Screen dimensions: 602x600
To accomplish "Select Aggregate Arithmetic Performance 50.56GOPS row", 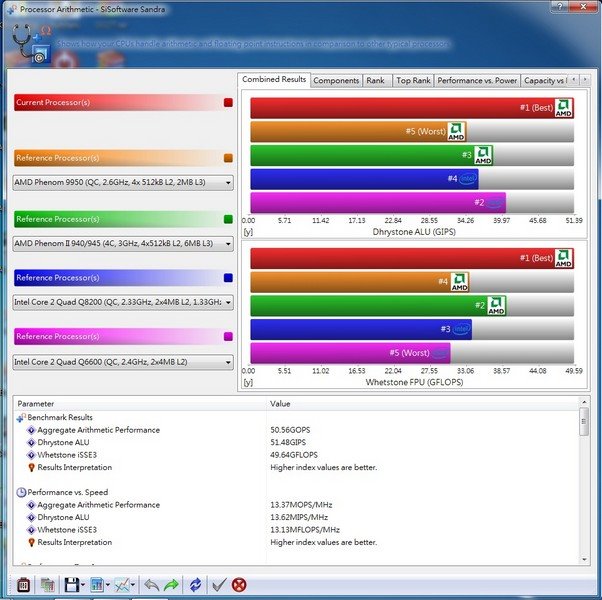I will tap(296, 430).
